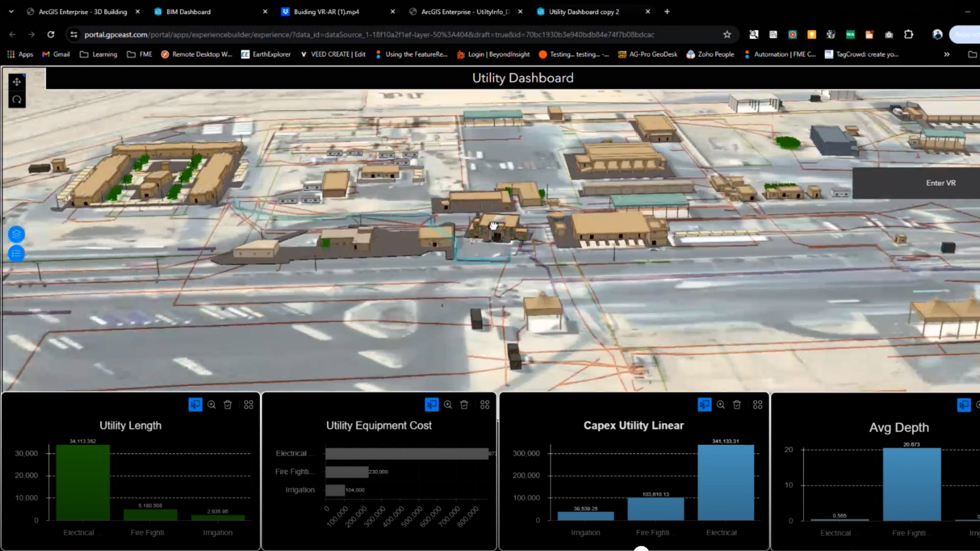
Task: Open more options on Capex Utility Linear chart
Action: click(757, 404)
